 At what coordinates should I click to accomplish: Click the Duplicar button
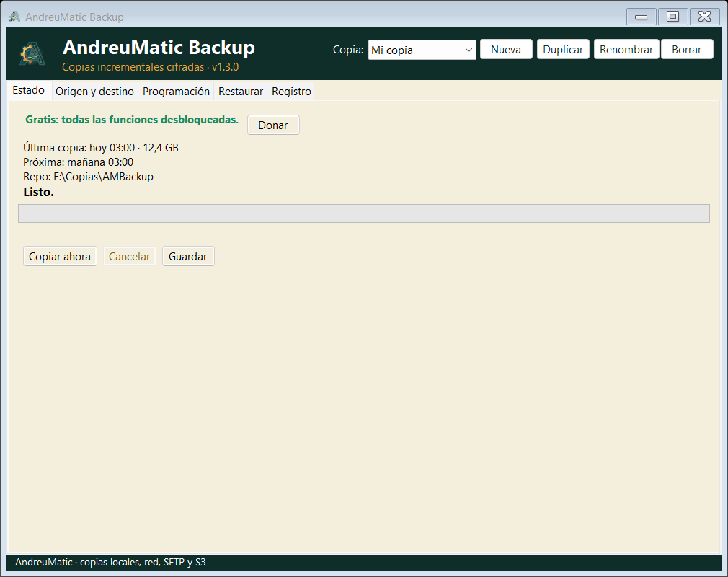(x=563, y=49)
